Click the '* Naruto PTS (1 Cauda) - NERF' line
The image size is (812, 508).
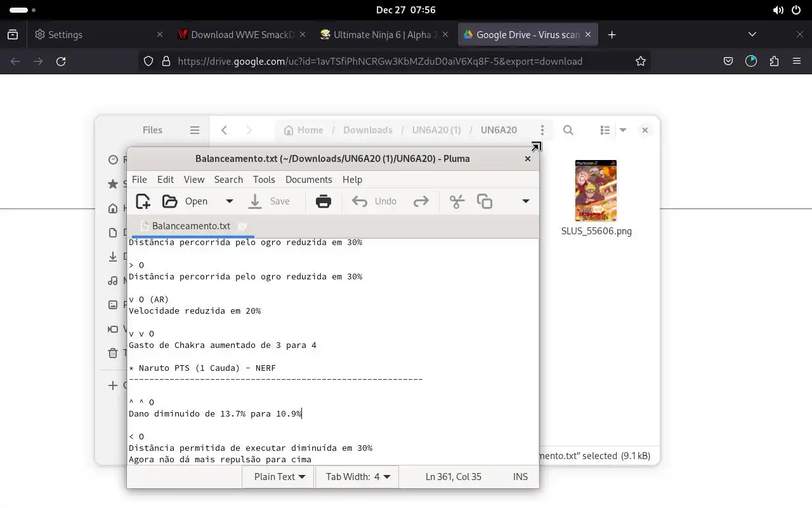(202, 368)
